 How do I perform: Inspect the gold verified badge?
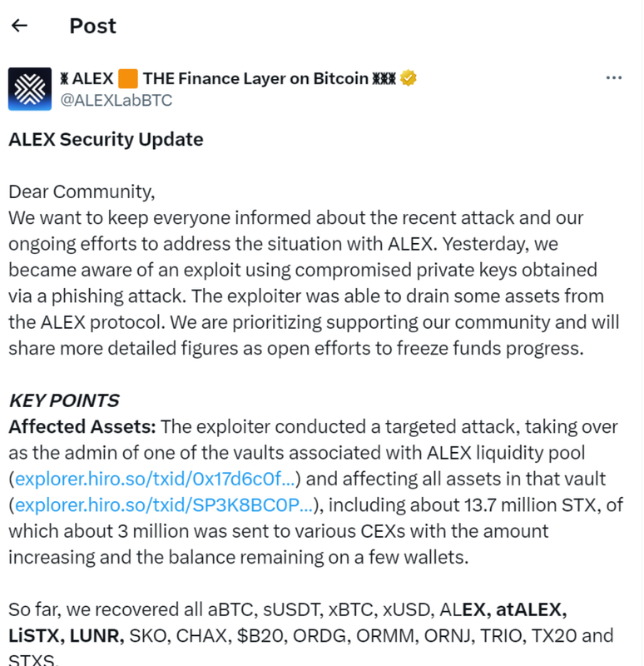tap(408, 78)
